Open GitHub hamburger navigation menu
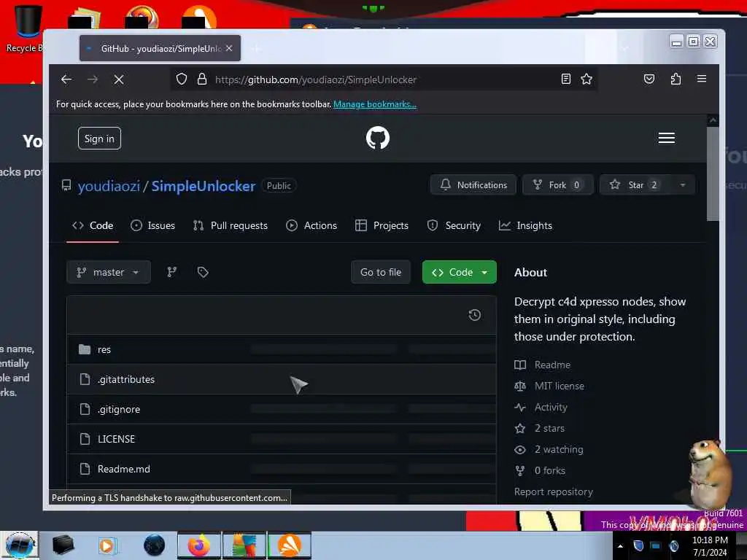The image size is (747, 560). (x=667, y=138)
